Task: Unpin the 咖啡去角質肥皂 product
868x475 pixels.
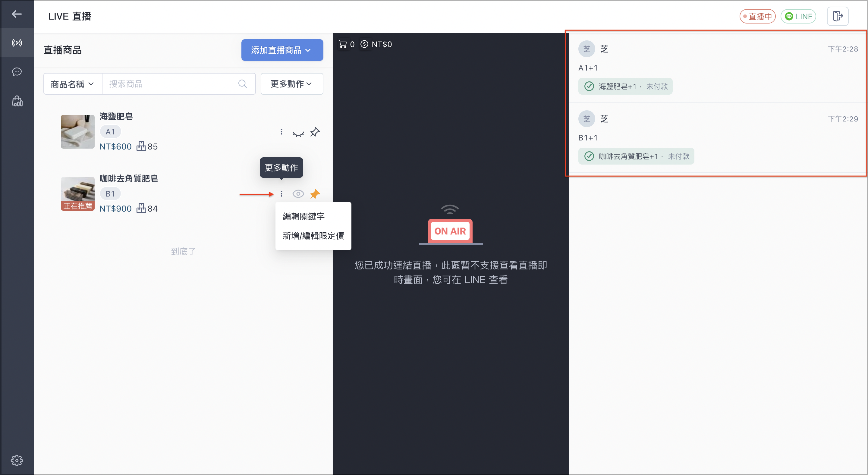Action: (315, 194)
